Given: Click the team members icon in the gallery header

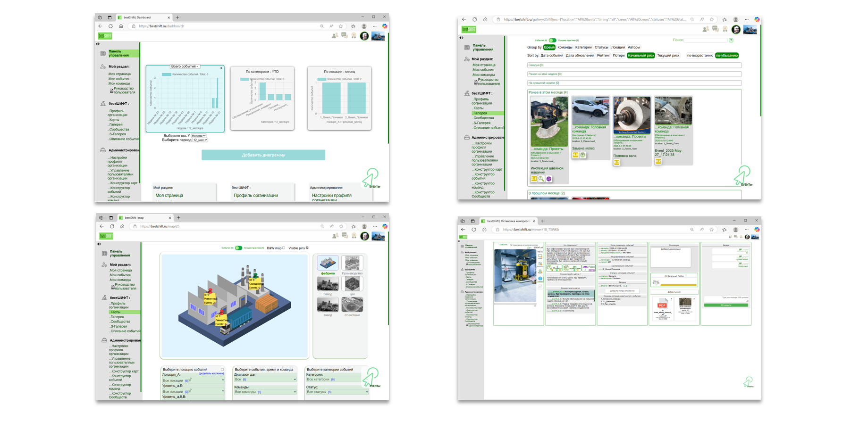Looking at the screenshot, I should coord(705,29).
